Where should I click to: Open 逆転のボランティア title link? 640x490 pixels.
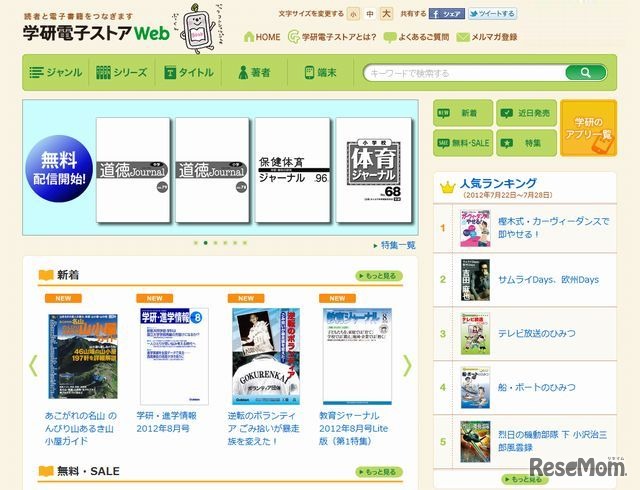click(x=264, y=428)
